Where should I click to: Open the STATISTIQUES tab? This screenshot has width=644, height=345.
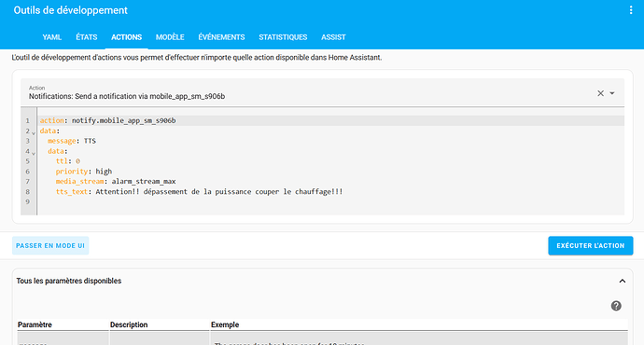pyautogui.click(x=283, y=37)
